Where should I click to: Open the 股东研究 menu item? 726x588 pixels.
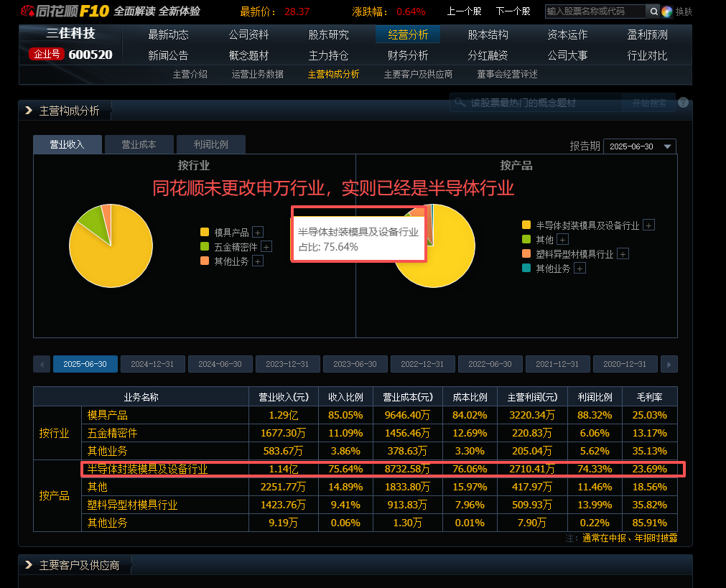(328, 34)
